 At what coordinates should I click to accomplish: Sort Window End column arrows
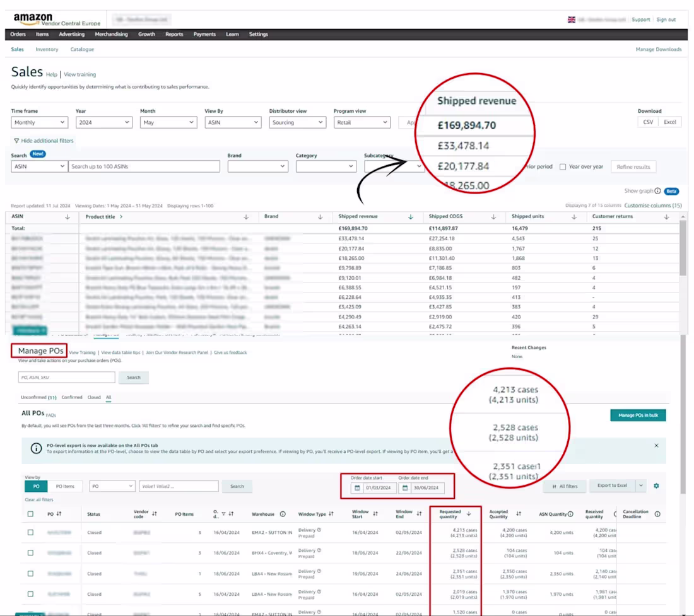(419, 514)
